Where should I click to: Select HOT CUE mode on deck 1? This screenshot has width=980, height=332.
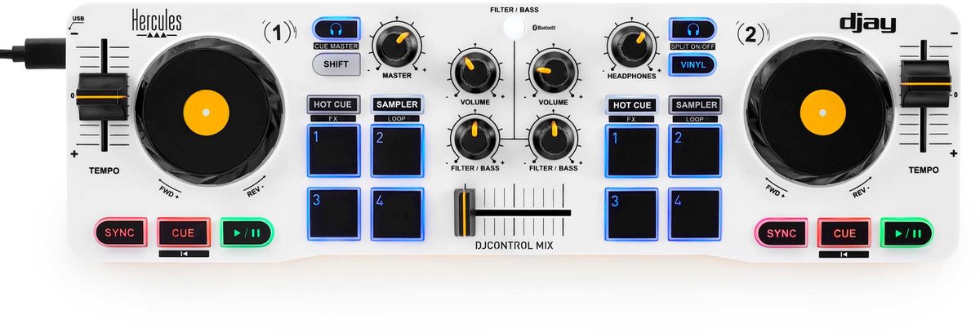[335, 104]
